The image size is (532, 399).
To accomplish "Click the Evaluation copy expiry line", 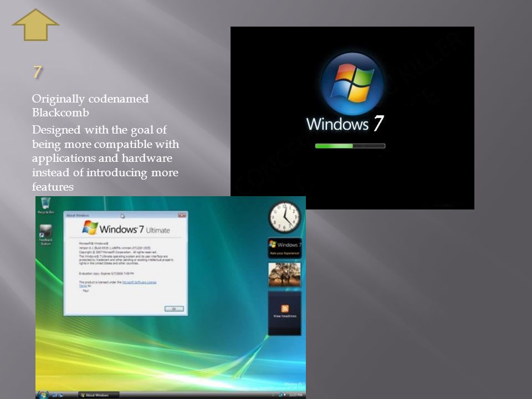I will pos(106,273).
